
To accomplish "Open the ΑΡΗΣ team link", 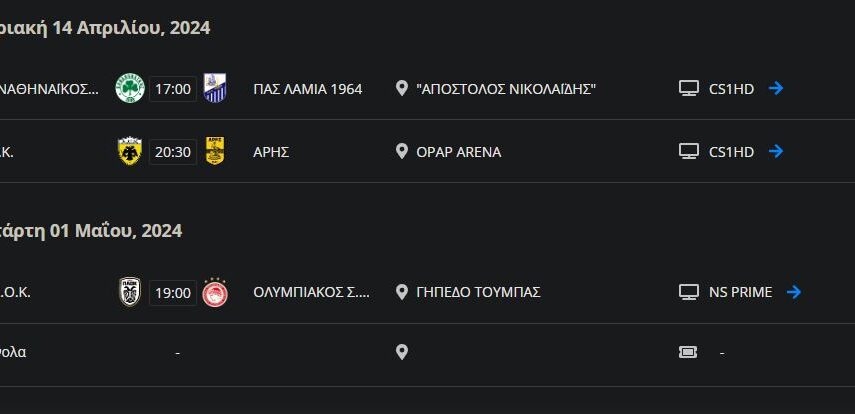I will 271,152.
